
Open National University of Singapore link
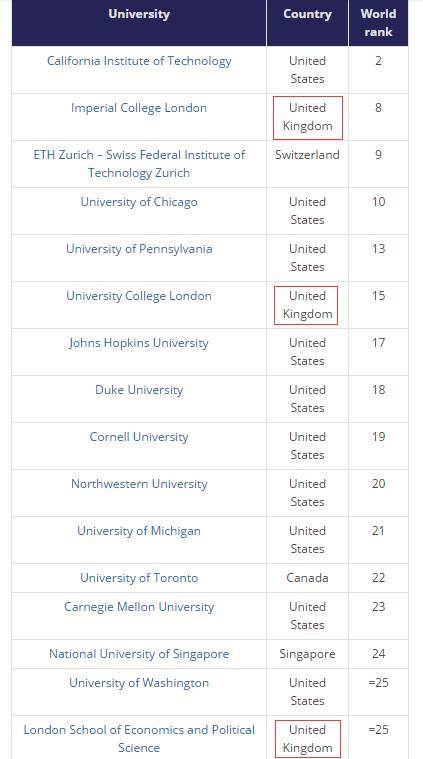(139, 653)
